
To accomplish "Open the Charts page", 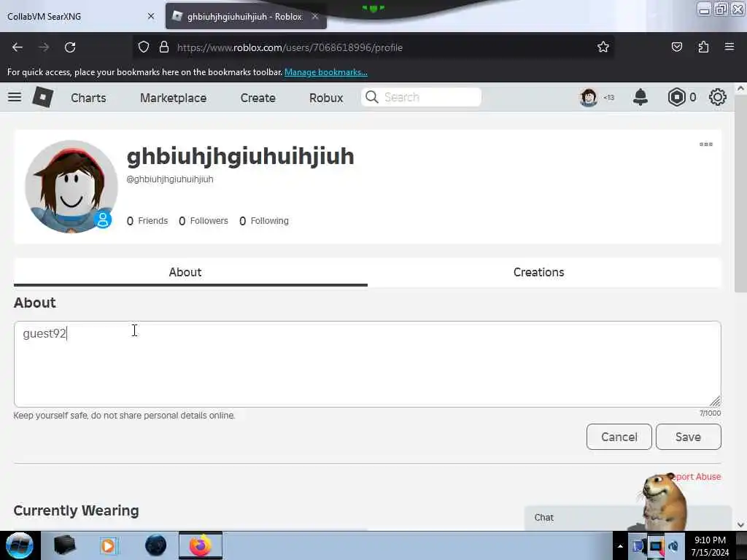I will point(88,98).
